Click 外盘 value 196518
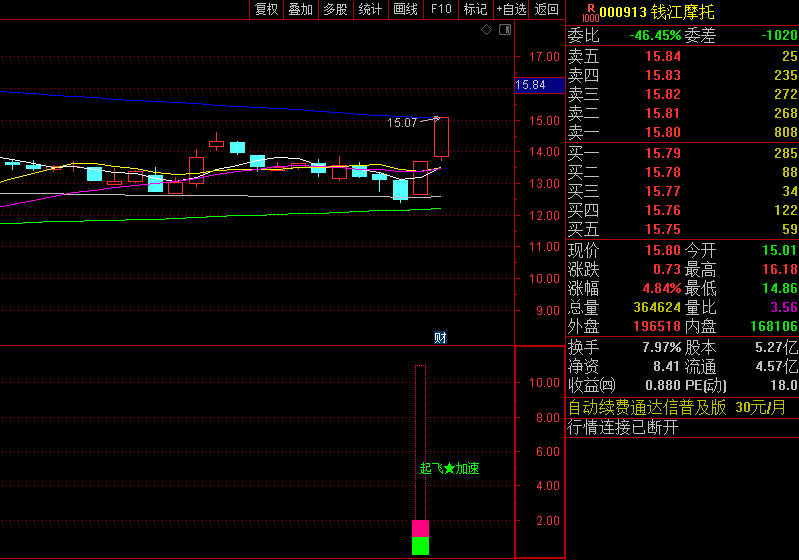This screenshot has height=560, width=799. click(x=657, y=326)
